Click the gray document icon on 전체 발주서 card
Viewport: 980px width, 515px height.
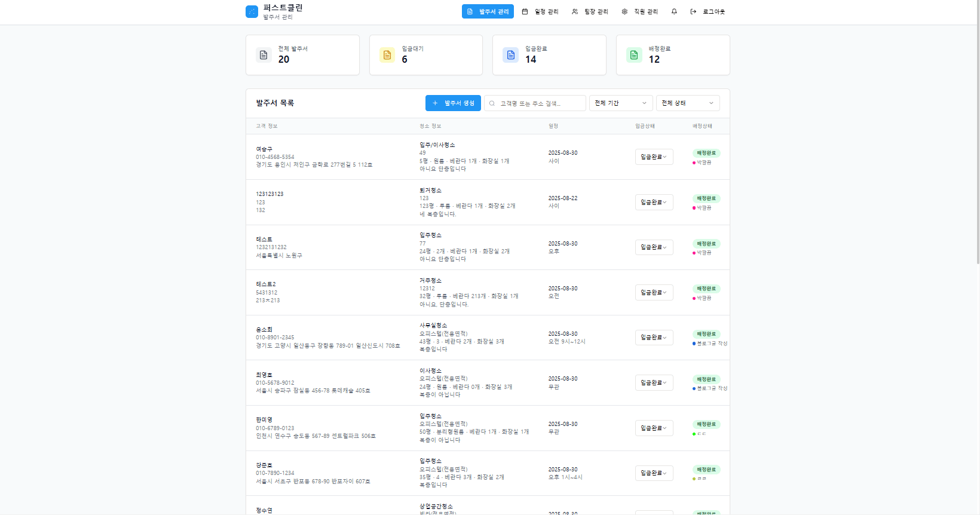tap(264, 55)
